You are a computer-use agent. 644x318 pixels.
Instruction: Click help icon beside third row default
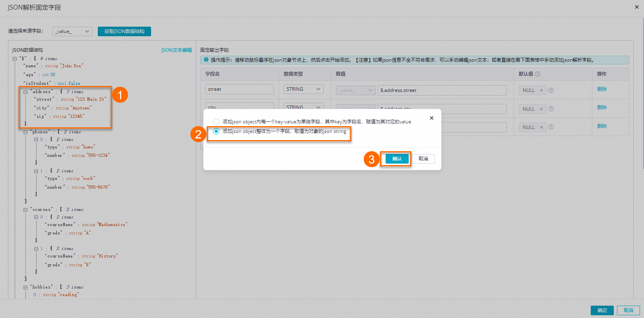[x=551, y=127]
